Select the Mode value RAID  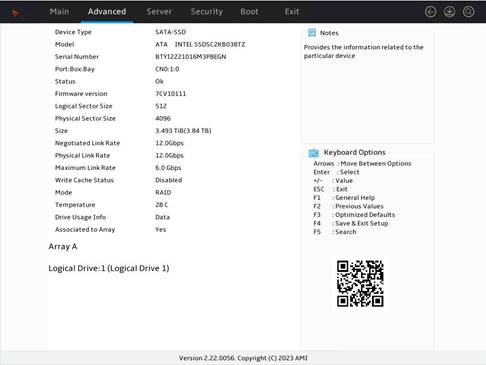(163, 192)
